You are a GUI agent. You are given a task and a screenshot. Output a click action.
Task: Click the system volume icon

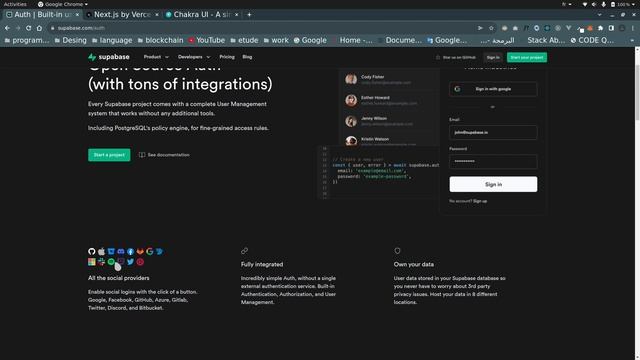coord(594,4)
